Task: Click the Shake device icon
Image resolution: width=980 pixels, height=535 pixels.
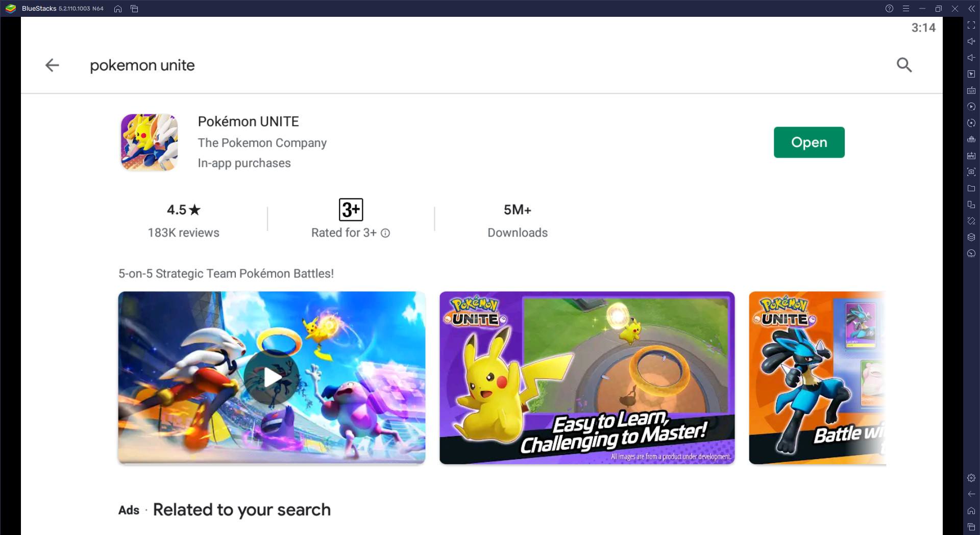Action: (x=971, y=221)
